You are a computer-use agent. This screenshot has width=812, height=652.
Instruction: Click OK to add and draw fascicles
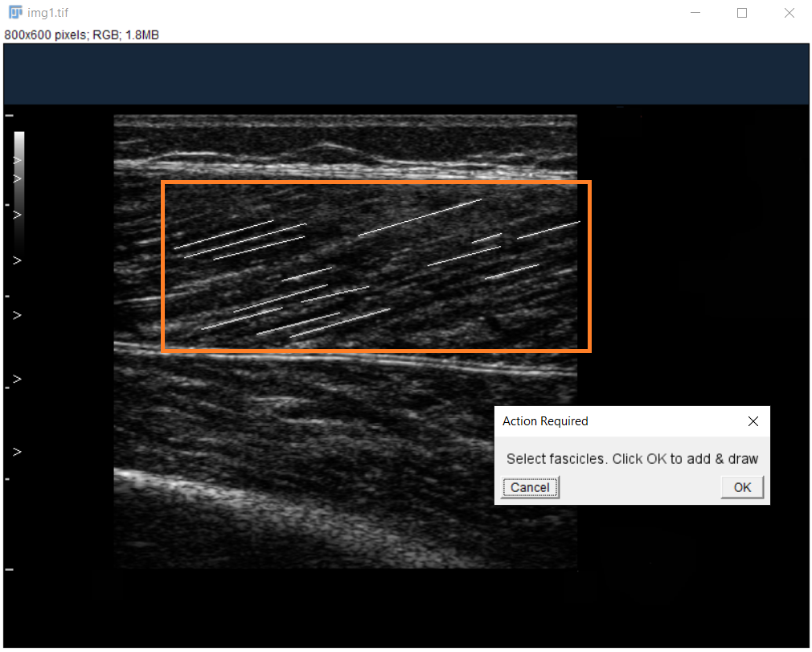pos(741,487)
